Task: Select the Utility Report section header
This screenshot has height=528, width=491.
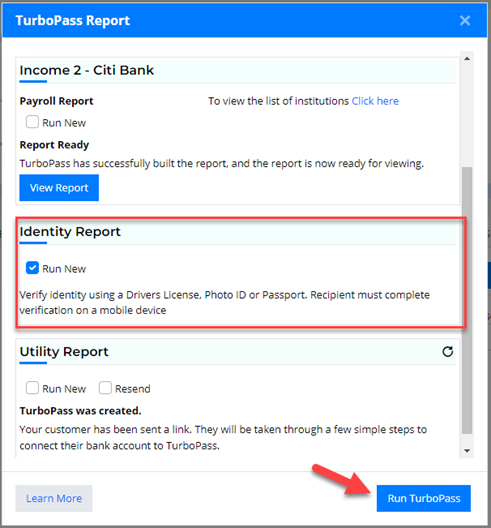Action: coord(64,352)
